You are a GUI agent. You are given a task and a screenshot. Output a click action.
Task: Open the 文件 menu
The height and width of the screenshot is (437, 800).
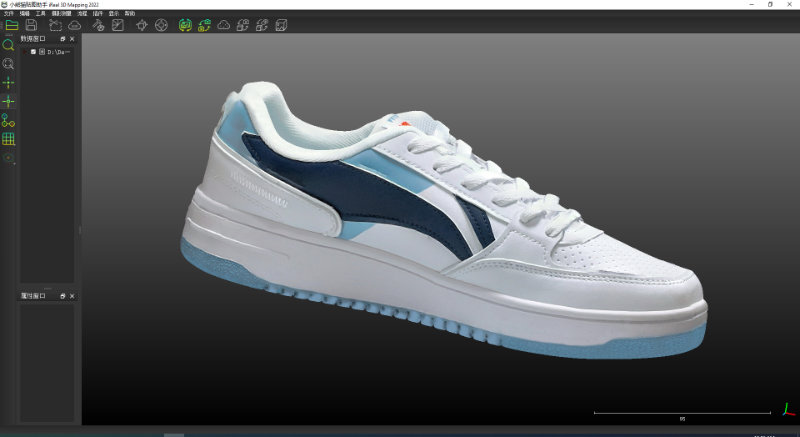[x=9, y=13]
